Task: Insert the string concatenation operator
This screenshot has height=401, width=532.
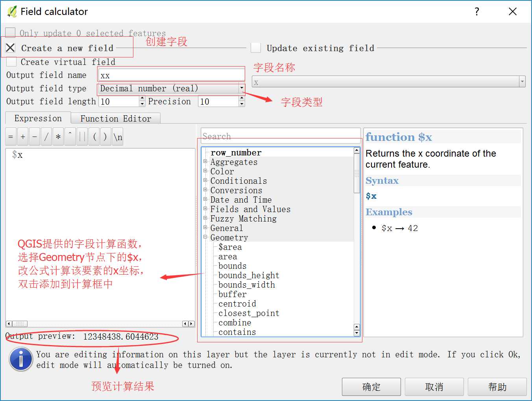Action: coord(82,137)
